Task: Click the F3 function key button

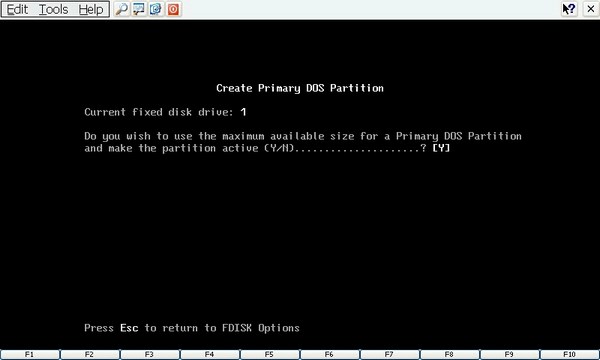Action: [x=150, y=355]
